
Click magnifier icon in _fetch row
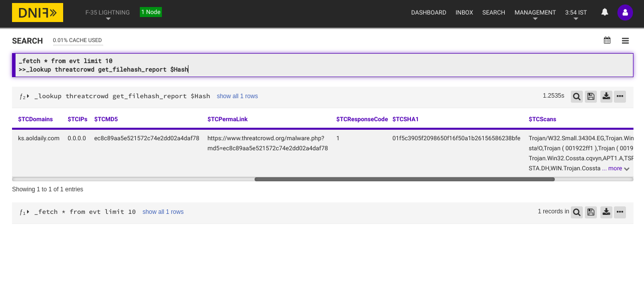coord(577,212)
